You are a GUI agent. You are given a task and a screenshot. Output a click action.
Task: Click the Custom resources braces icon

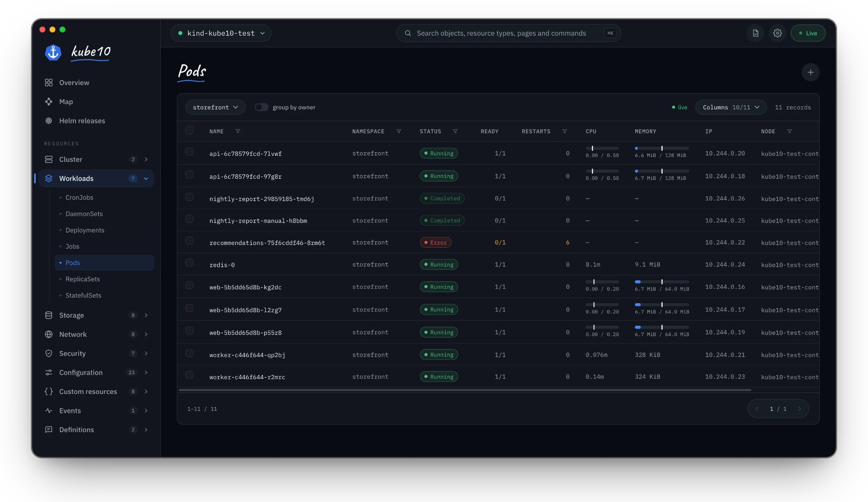click(49, 392)
